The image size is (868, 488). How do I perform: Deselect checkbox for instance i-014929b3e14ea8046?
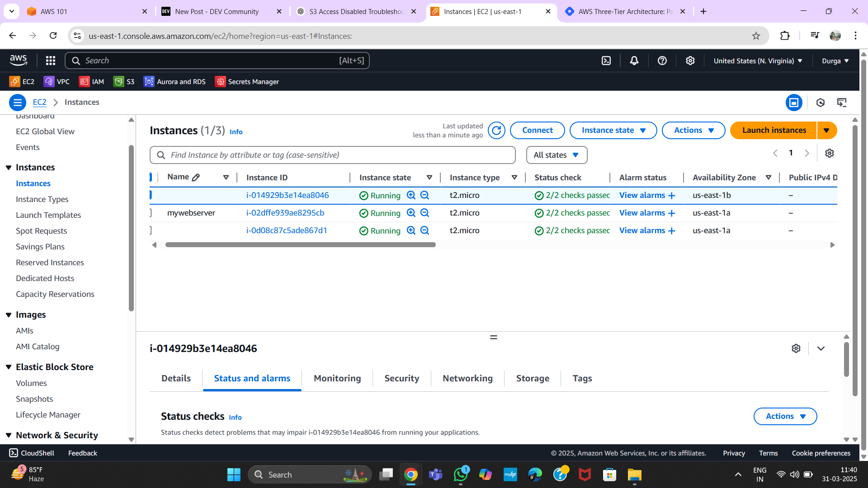pos(151,195)
